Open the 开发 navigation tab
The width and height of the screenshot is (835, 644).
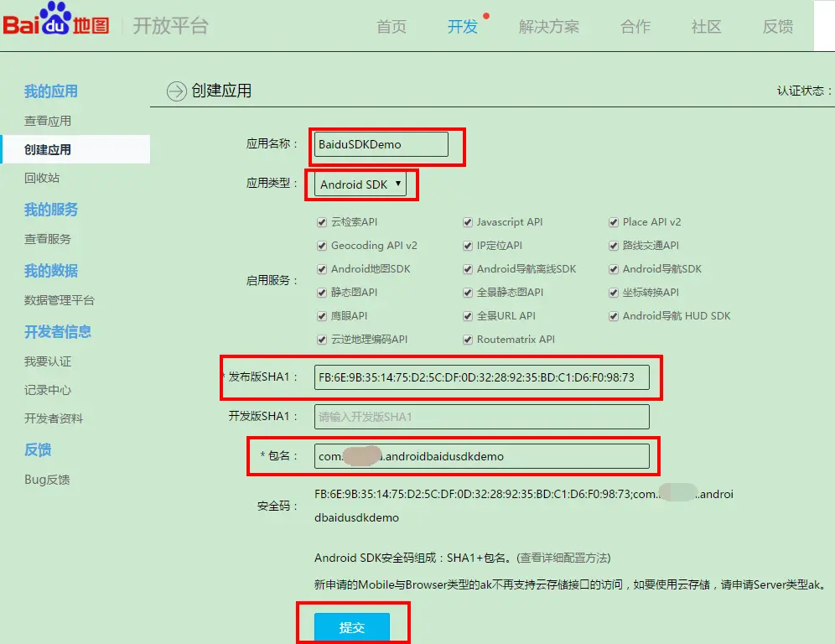point(462,27)
